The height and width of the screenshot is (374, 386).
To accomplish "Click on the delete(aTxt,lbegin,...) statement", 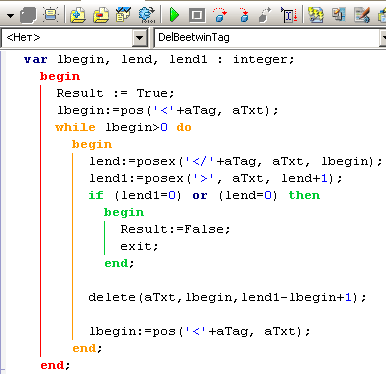I will (x=227, y=297).
